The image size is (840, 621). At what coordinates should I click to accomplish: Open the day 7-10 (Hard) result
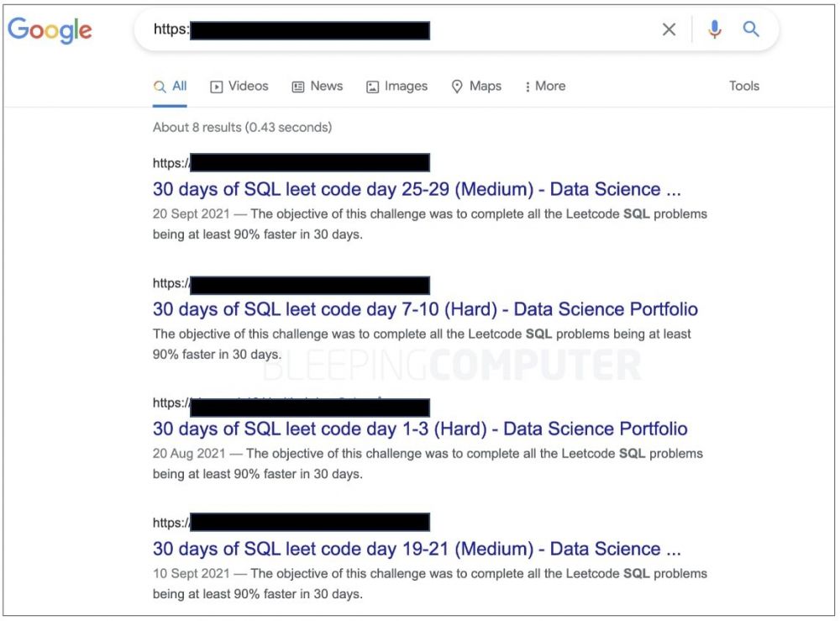point(425,309)
